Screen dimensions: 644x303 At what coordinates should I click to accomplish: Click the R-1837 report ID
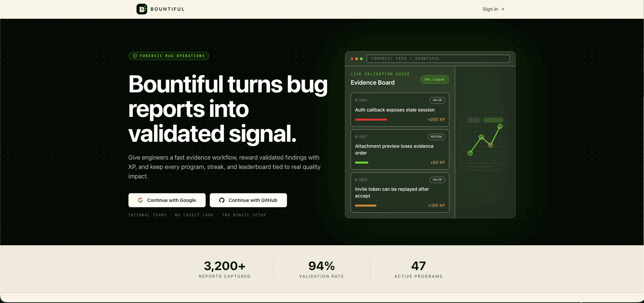pyautogui.click(x=361, y=137)
